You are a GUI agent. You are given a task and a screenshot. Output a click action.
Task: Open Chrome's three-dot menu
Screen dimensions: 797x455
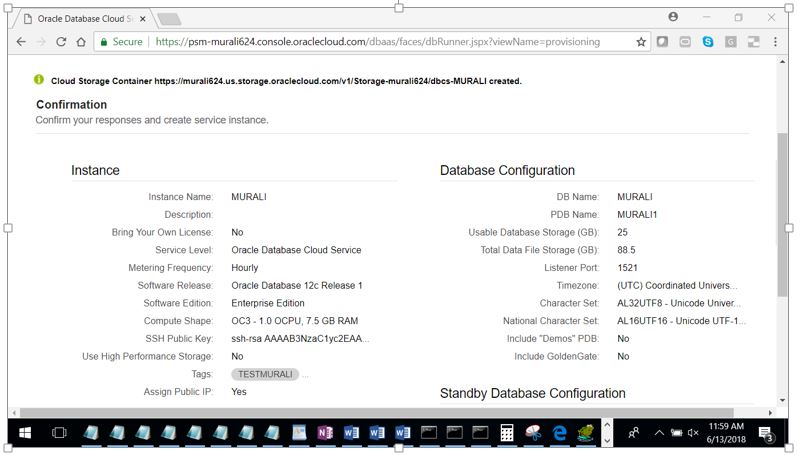[776, 42]
